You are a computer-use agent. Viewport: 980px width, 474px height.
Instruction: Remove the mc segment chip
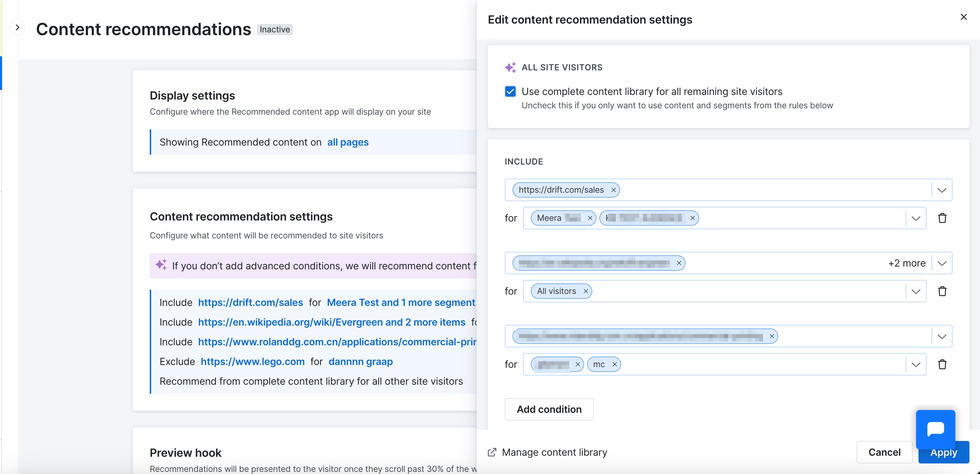click(614, 364)
